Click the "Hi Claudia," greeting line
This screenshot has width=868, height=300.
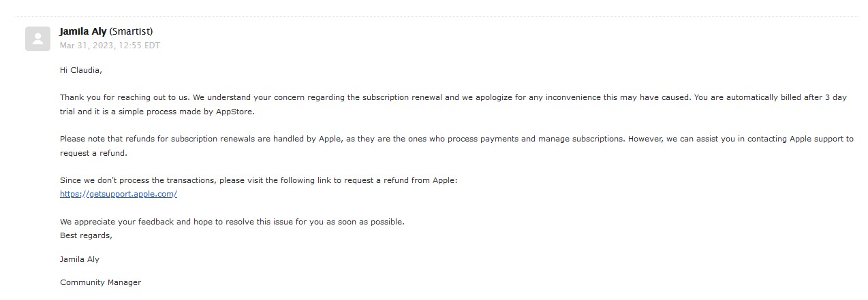(x=81, y=69)
